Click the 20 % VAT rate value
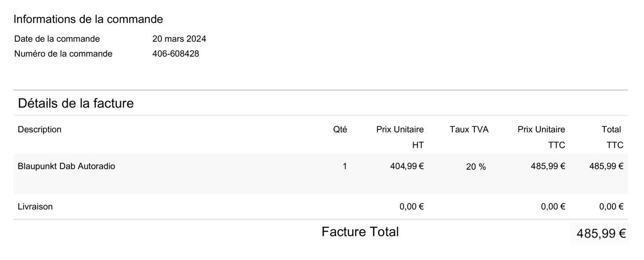The width and height of the screenshot is (644, 260). click(x=475, y=167)
